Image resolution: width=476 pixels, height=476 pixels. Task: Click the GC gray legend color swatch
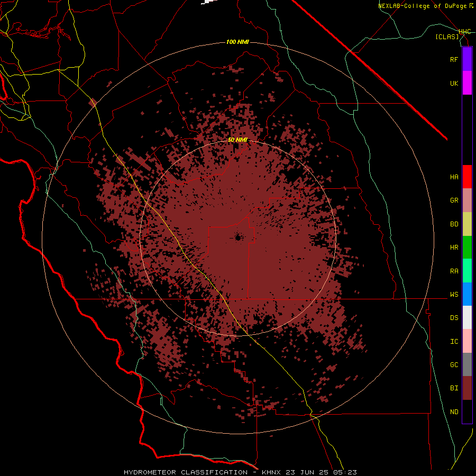tap(467, 364)
